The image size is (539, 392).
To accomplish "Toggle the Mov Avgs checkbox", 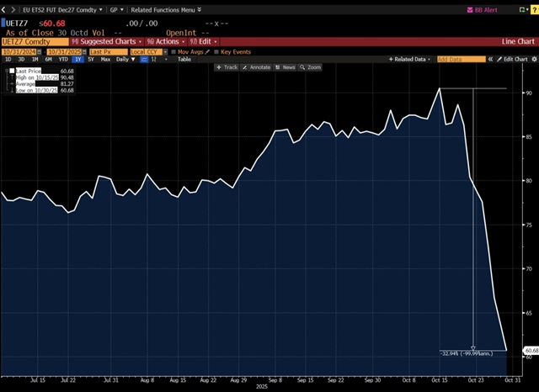I will coord(173,50).
